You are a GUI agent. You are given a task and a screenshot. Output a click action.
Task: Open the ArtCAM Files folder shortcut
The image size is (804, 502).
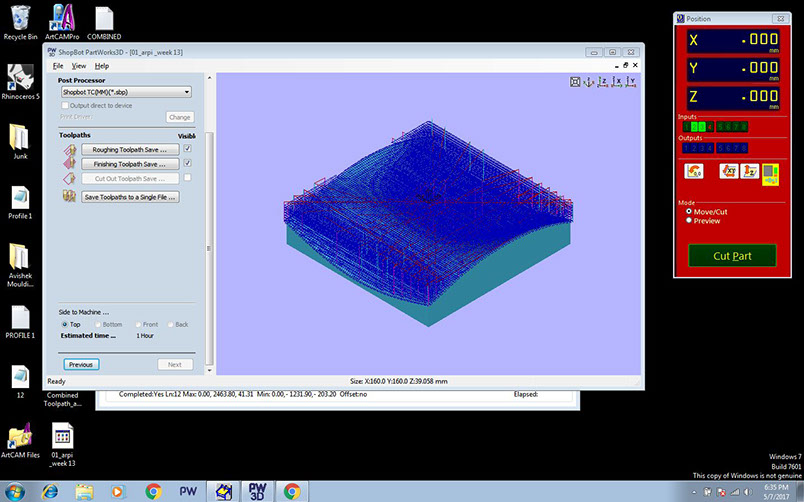[x=20, y=440]
